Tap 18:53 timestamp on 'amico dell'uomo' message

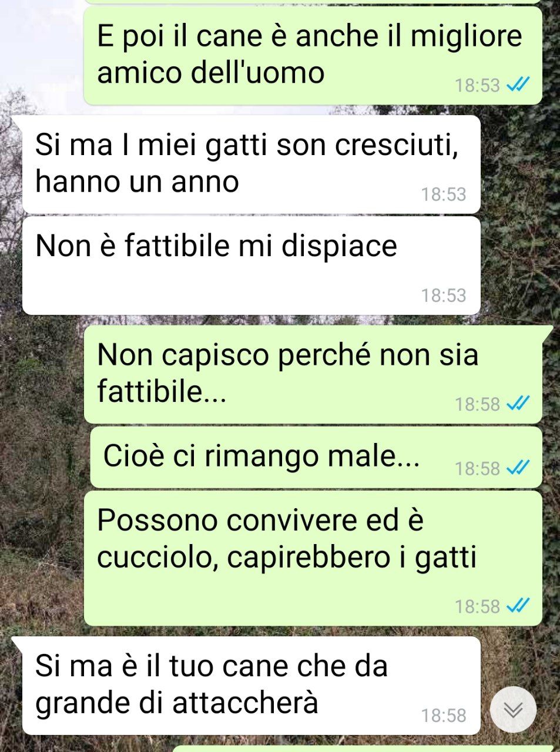pyautogui.click(x=477, y=85)
